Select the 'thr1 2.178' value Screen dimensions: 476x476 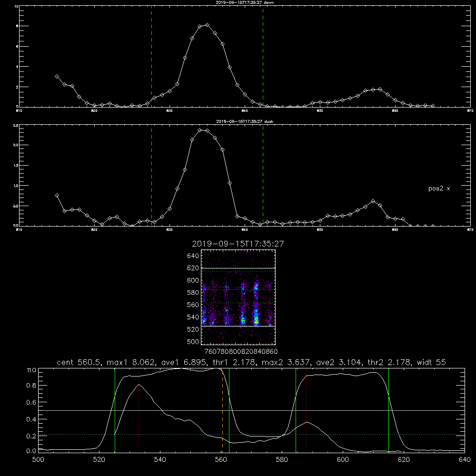234,362
